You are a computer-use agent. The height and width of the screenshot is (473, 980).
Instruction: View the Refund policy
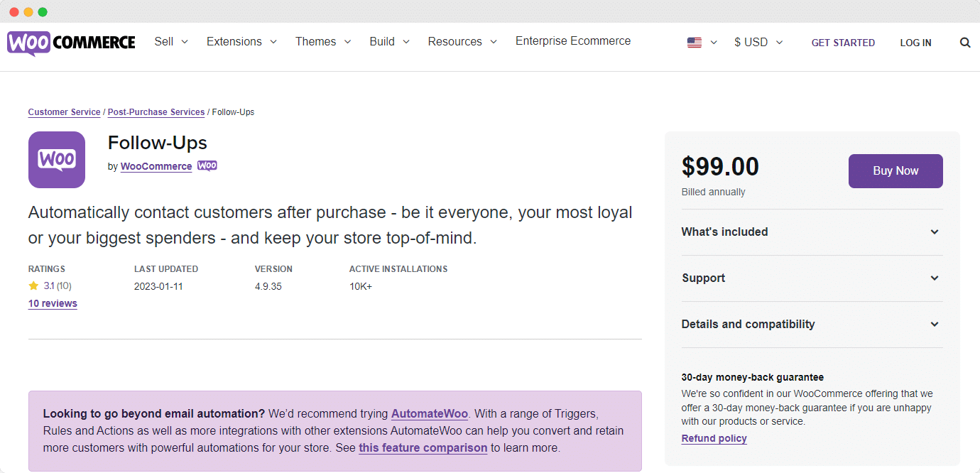coord(714,438)
